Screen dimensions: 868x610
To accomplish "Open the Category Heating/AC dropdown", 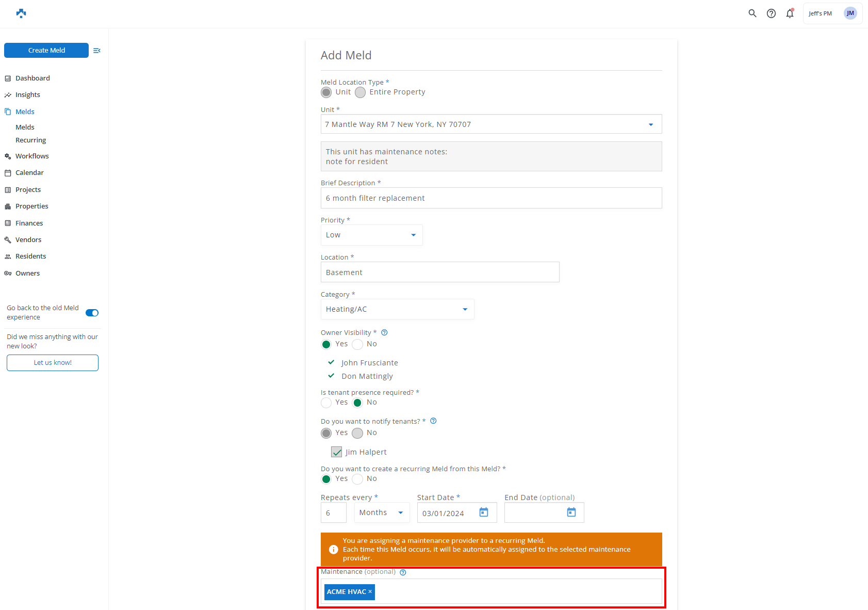I will pos(397,309).
